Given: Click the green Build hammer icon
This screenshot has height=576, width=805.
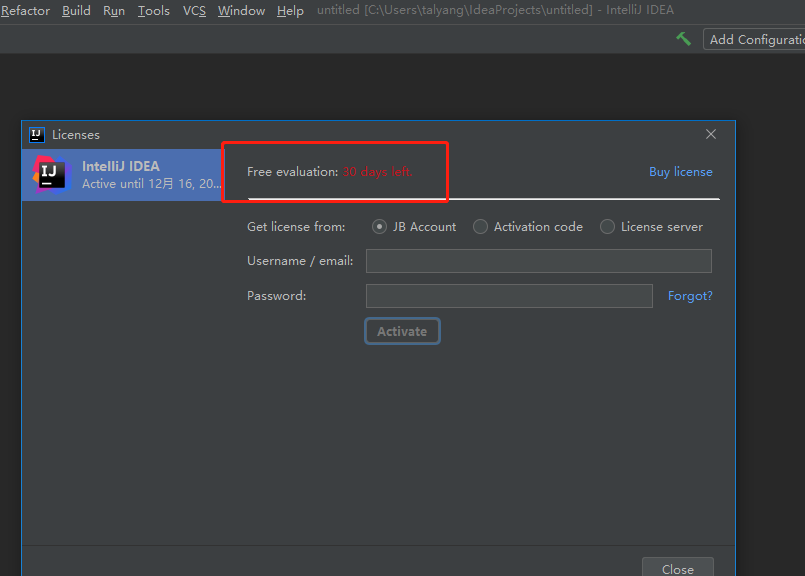Looking at the screenshot, I should (683, 39).
